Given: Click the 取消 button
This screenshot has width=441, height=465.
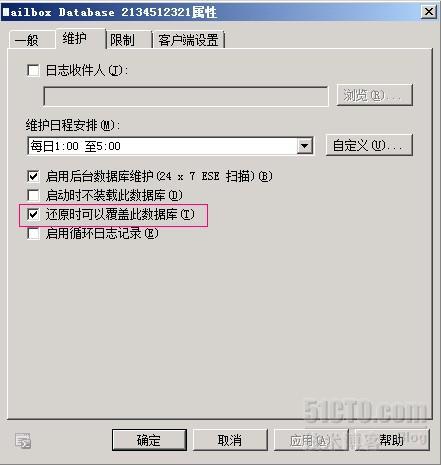Looking at the screenshot, I should [x=230, y=440].
